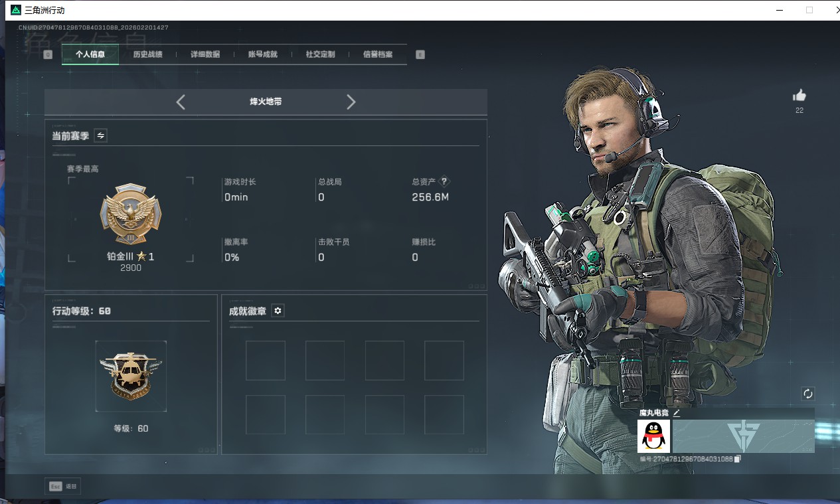The image size is (840, 504).
Task: Click the thumbs-up like icon
Action: (x=799, y=96)
